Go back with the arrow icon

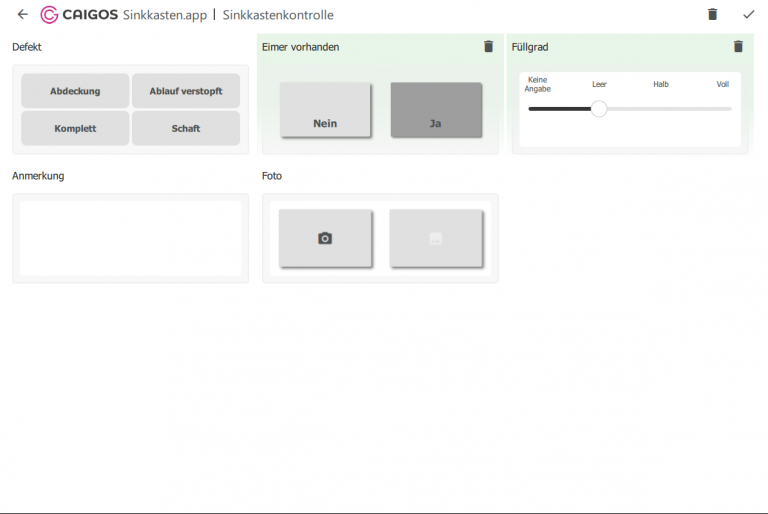pos(23,15)
